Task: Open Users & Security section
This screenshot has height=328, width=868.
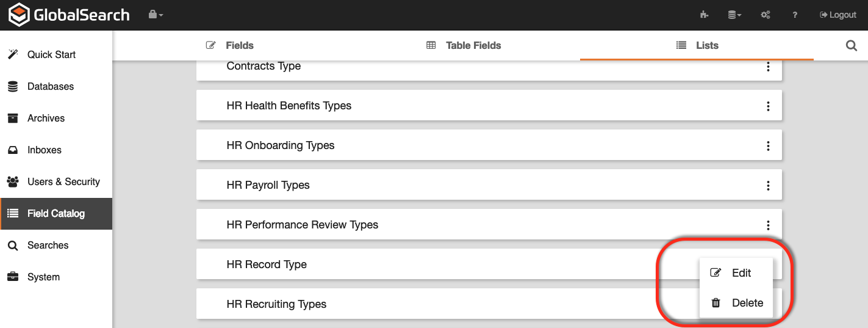Action: coord(63,181)
